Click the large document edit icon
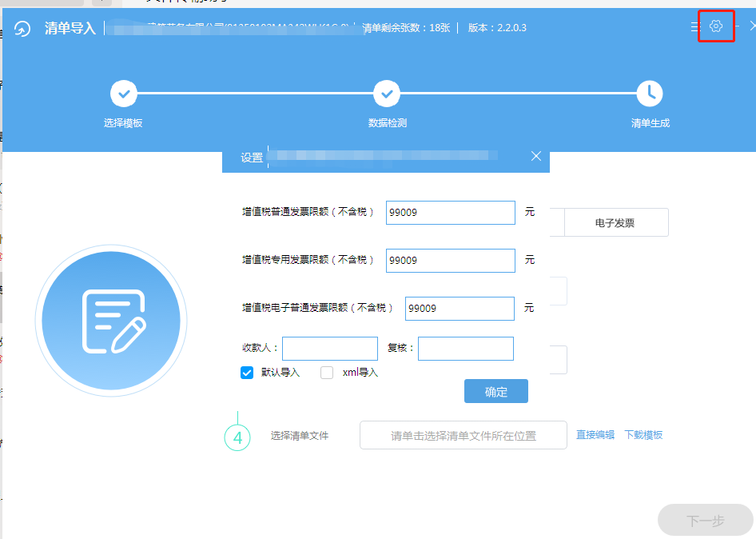 (x=111, y=321)
